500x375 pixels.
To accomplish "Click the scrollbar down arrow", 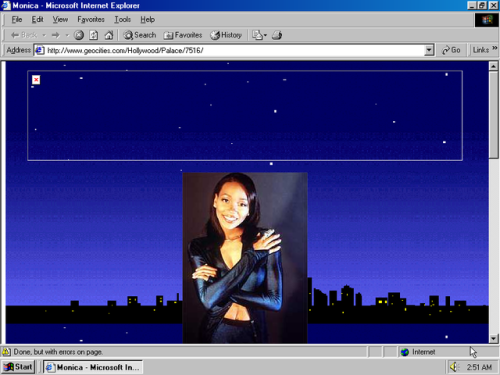I will [x=493, y=339].
